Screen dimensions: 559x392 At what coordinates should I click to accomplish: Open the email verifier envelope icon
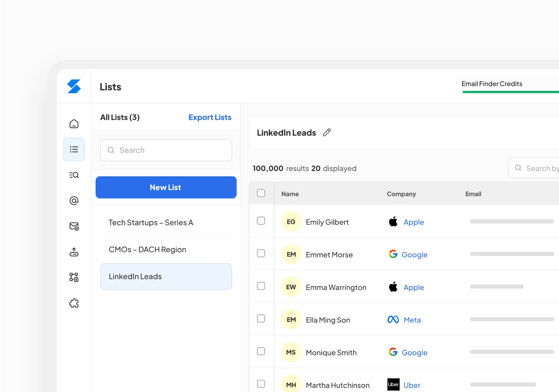pos(74,226)
